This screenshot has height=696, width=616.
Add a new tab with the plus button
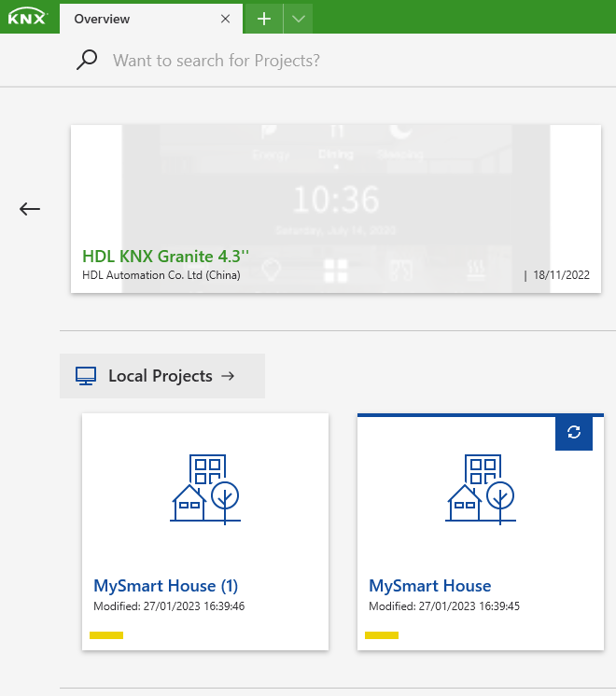[264, 19]
